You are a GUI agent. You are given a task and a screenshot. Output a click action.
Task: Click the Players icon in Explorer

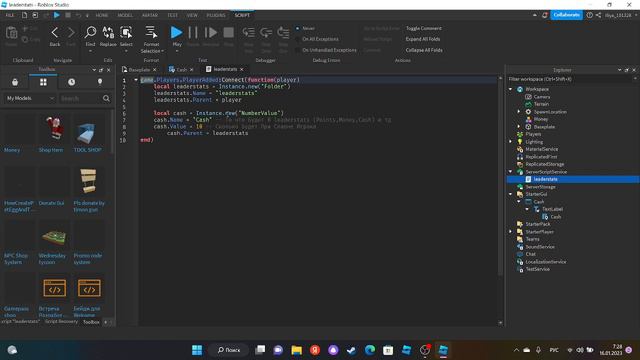pos(520,134)
